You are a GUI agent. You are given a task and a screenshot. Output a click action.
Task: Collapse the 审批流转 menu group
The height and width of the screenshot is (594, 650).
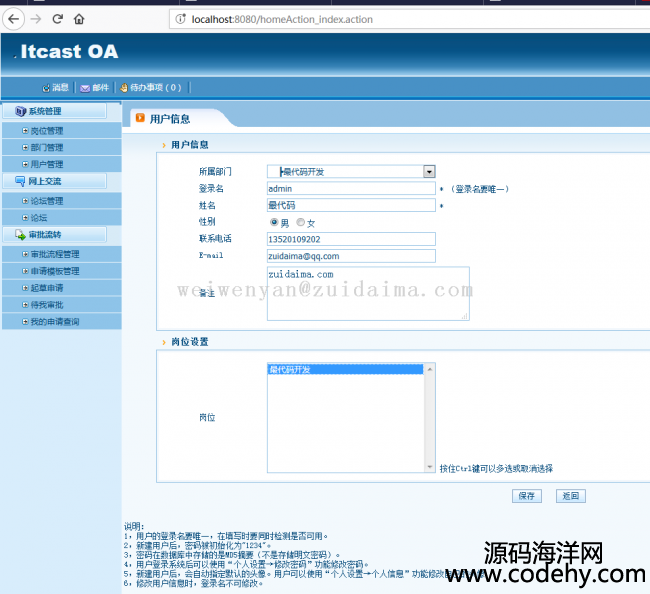click(54, 235)
